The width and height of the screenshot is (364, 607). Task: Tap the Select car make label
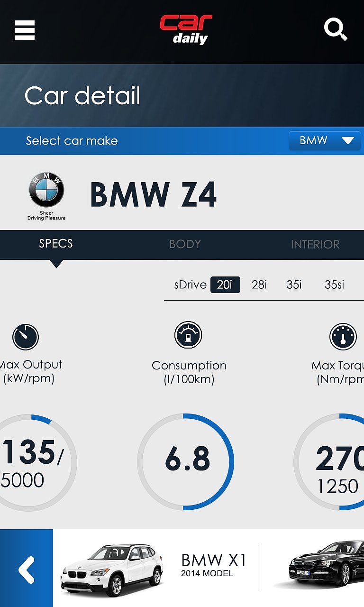[x=72, y=141]
